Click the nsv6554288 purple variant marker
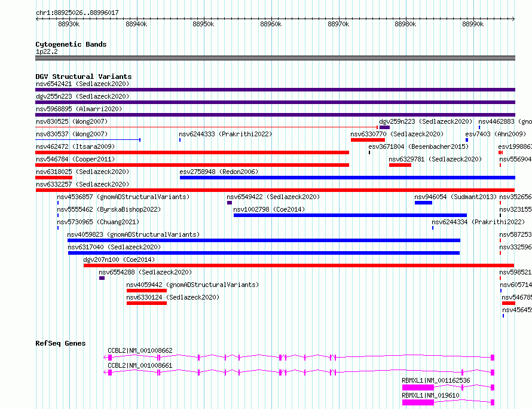 pyautogui.click(x=102, y=278)
